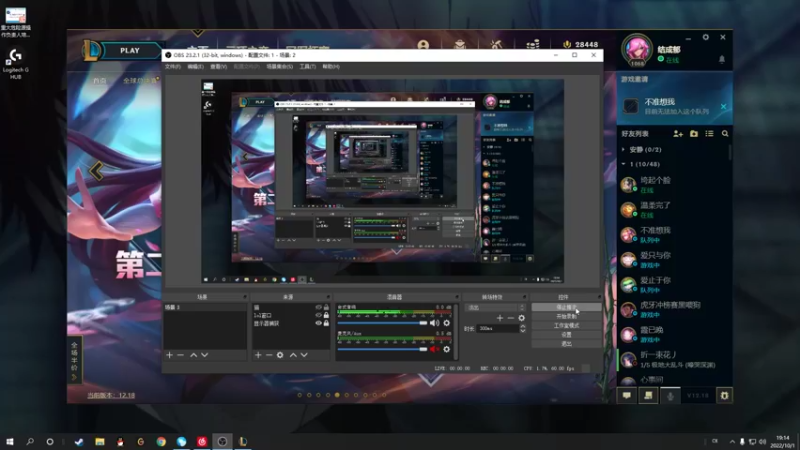Open 编辑(E) menu in OBS
Viewport: 800px width, 450px height.
point(195,67)
